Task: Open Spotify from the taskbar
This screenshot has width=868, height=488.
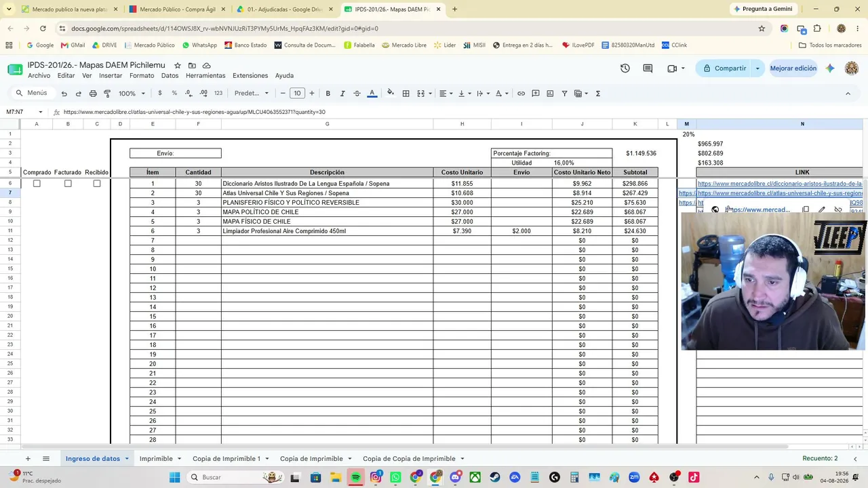Action: [355, 477]
